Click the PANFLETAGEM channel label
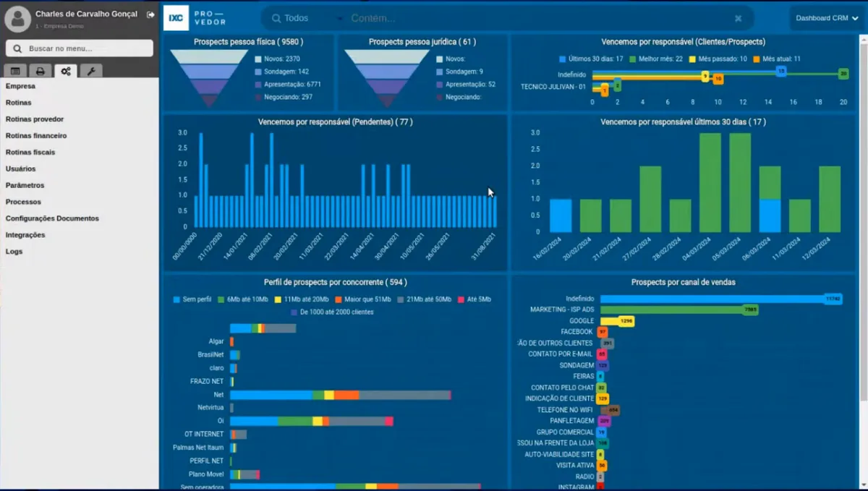The height and width of the screenshot is (491, 868). (x=572, y=421)
